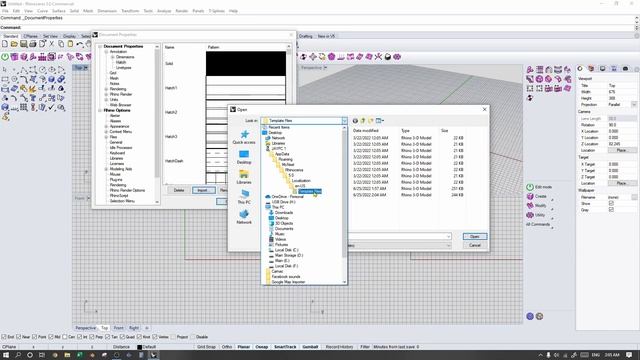Click Open button in Open dialog
The width and height of the screenshot is (640, 360).
pyautogui.click(x=475, y=236)
